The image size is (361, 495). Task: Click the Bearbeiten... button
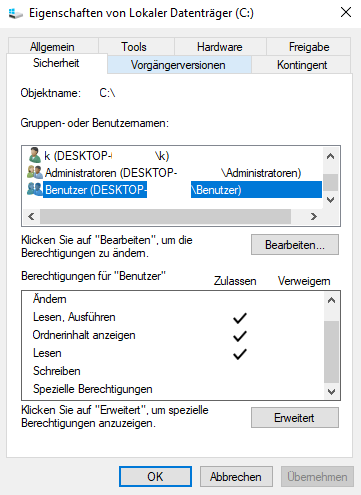295,245
